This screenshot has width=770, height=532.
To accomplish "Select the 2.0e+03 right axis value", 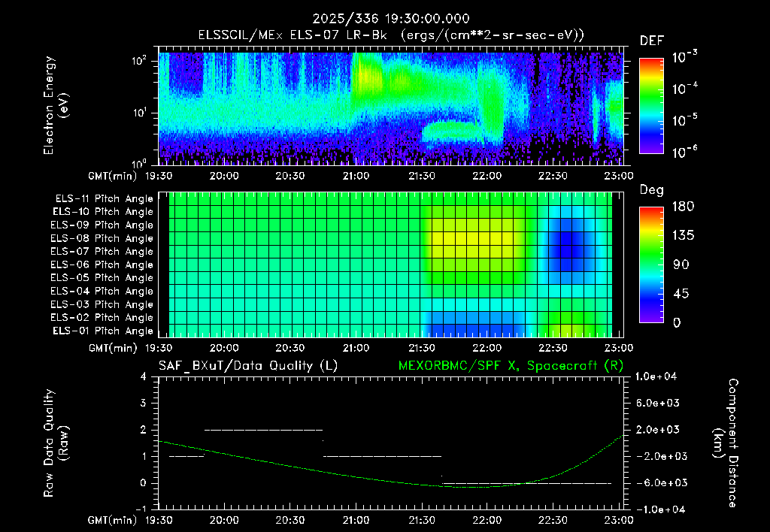I will click(657, 429).
